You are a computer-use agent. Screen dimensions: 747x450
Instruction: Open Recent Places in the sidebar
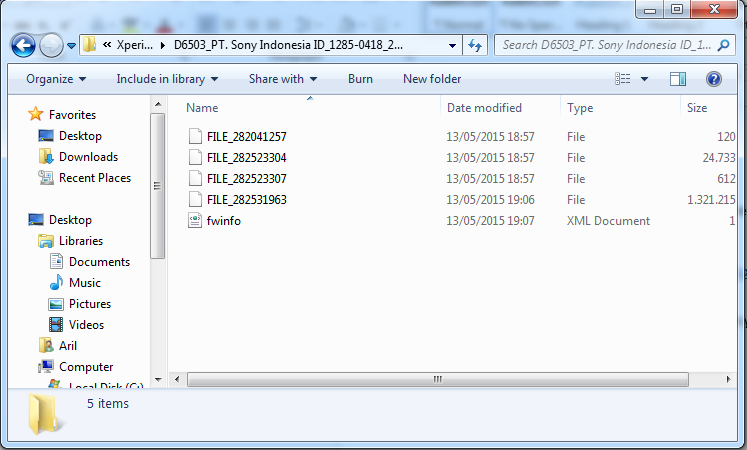(x=95, y=178)
